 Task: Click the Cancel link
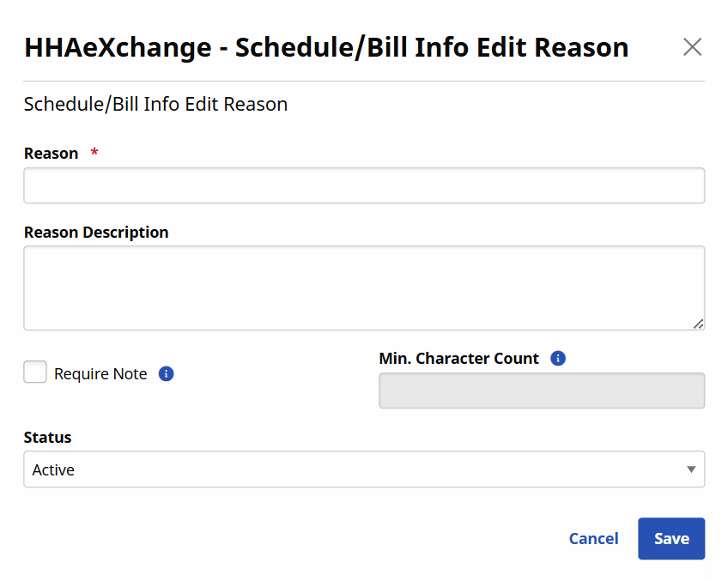point(593,539)
